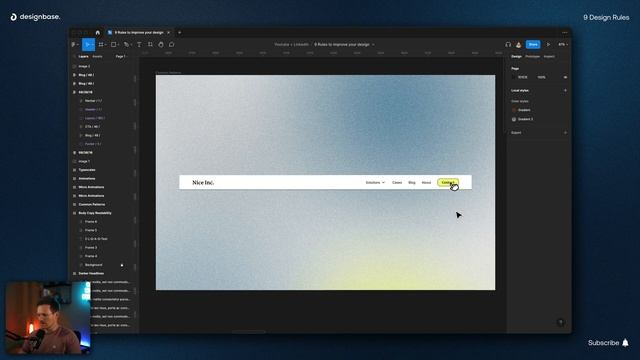Click the page background color swatch
Image resolution: width=640 pixels, height=360 pixels.
[x=514, y=77]
